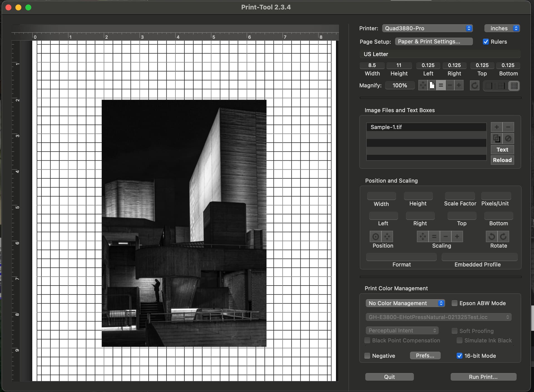Screen dimensions: 534x392
Task: Click the magnify plus zoom-in icon
Action: pyautogui.click(x=459, y=85)
